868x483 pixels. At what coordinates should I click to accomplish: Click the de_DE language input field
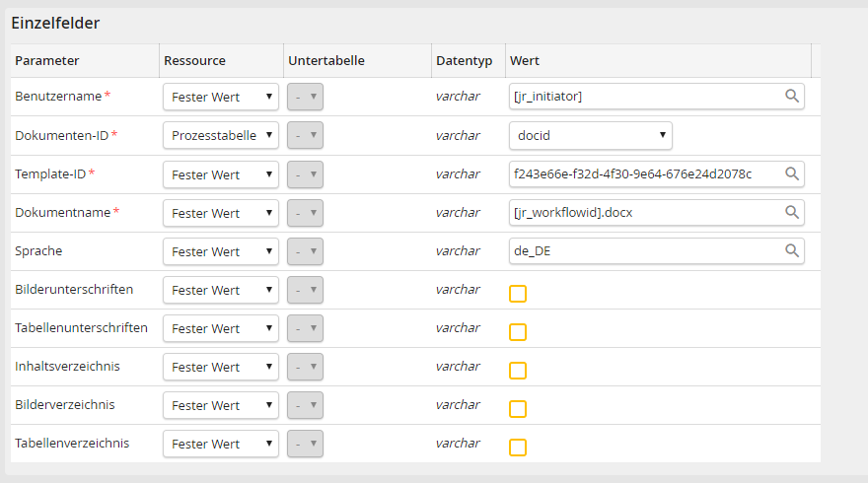[x=645, y=250]
